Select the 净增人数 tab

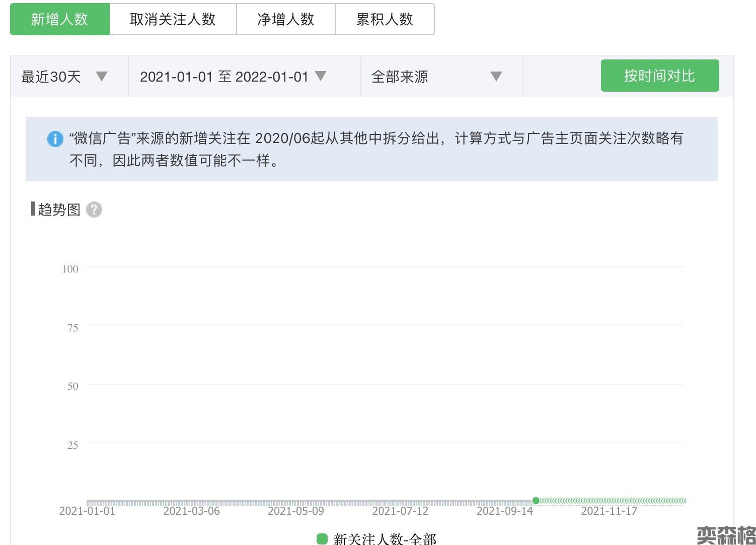285,19
